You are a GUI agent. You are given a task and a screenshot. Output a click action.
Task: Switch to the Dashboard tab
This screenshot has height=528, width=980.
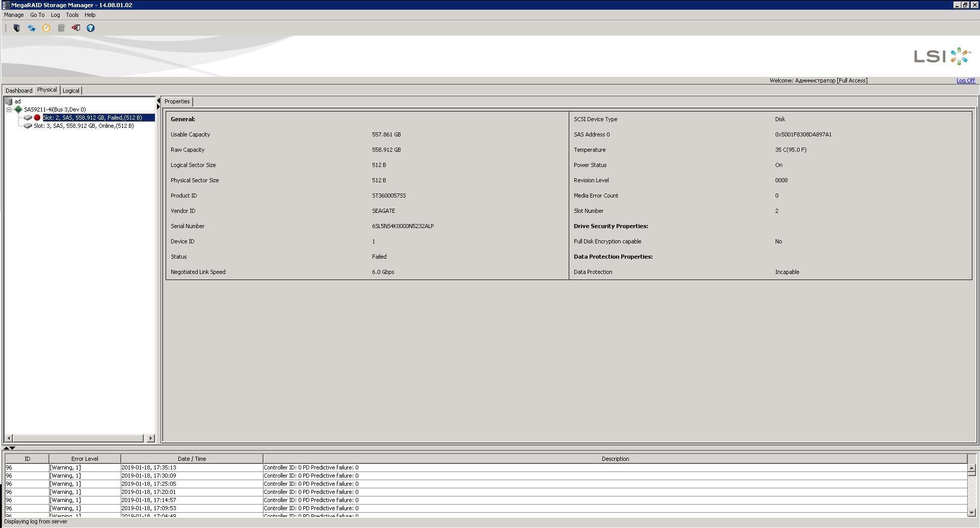point(19,91)
